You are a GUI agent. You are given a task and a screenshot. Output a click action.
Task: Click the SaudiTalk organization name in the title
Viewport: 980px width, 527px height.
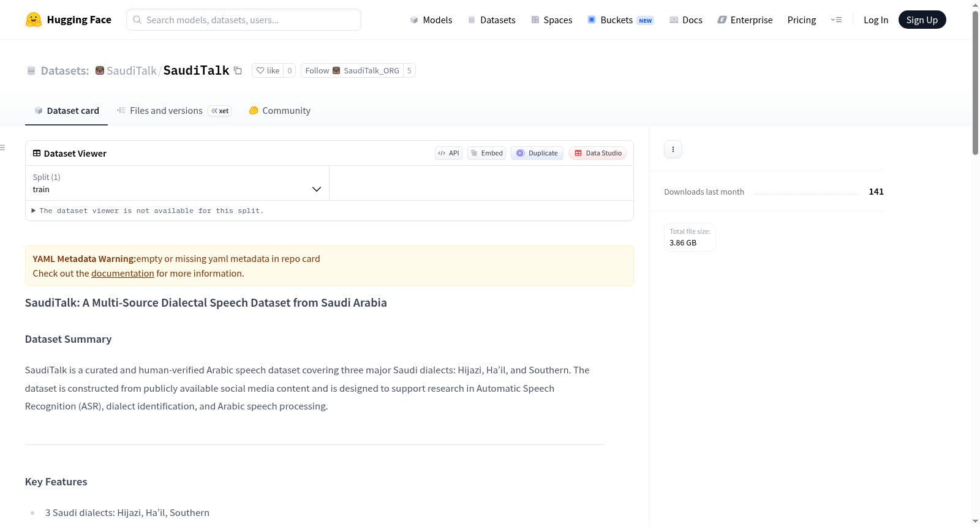pos(132,70)
